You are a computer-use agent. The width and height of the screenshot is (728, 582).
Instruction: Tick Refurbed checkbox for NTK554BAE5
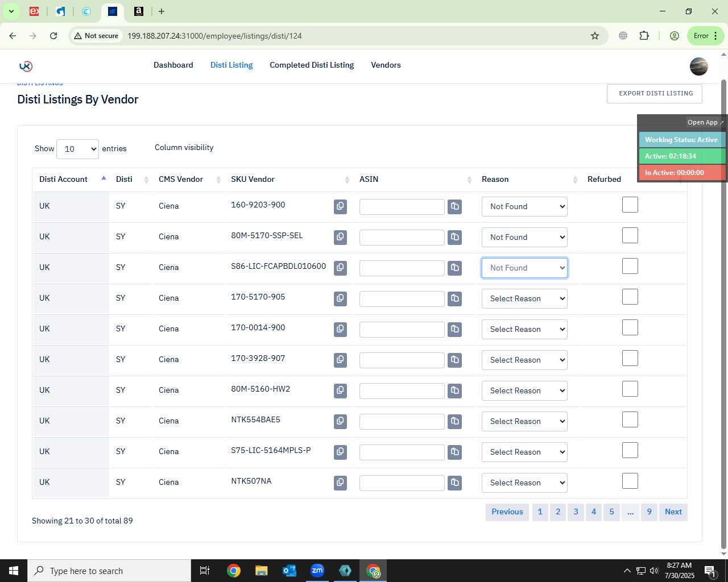tap(630, 419)
